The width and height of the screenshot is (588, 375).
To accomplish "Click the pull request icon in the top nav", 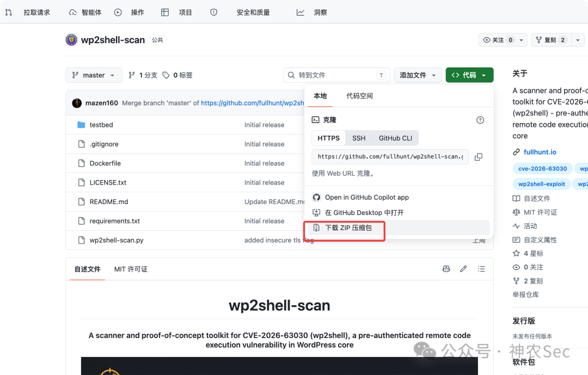I will click(9, 13).
